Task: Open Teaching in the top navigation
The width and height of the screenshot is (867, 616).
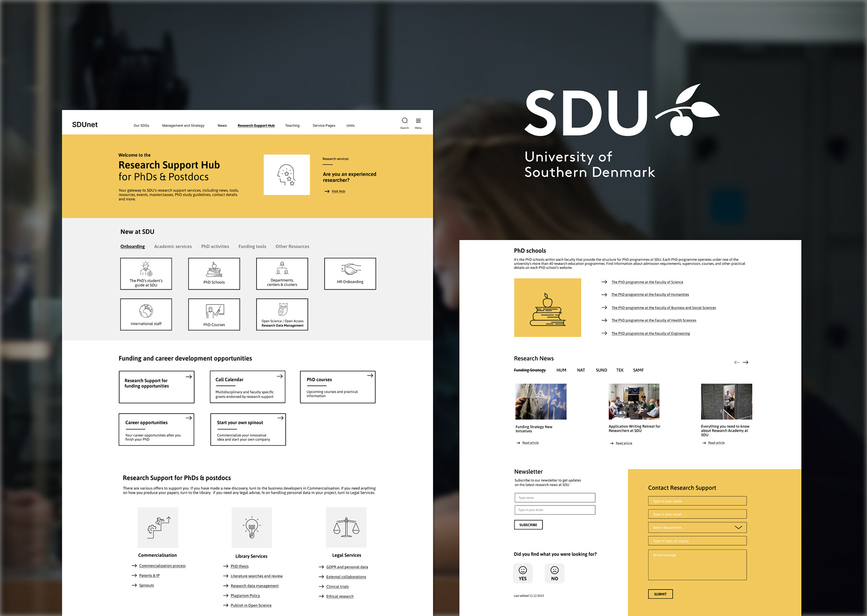Action: [x=292, y=125]
